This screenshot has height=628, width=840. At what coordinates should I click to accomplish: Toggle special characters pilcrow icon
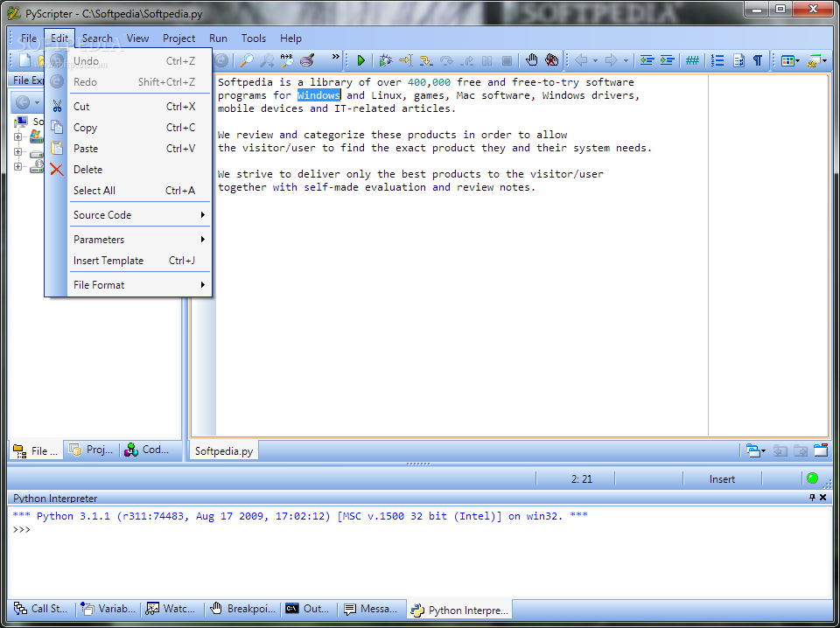point(758,60)
